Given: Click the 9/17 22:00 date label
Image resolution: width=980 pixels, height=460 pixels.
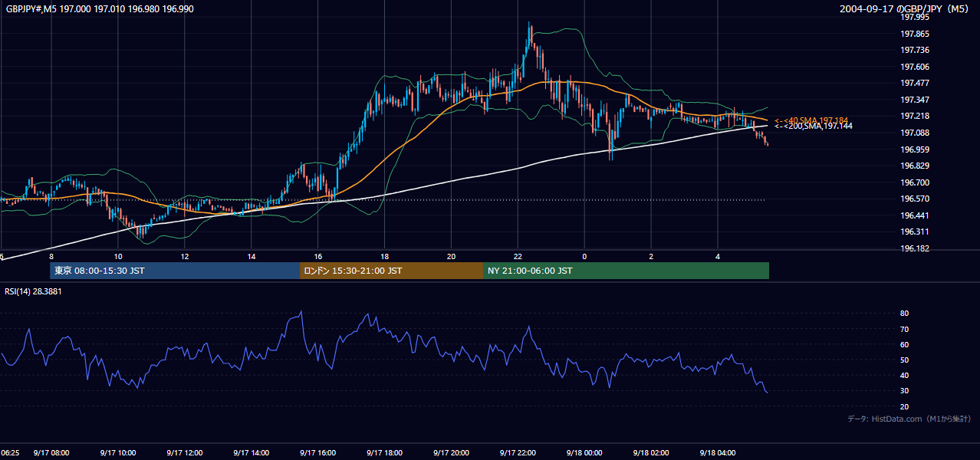Looking at the screenshot, I should tap(518, 453).
